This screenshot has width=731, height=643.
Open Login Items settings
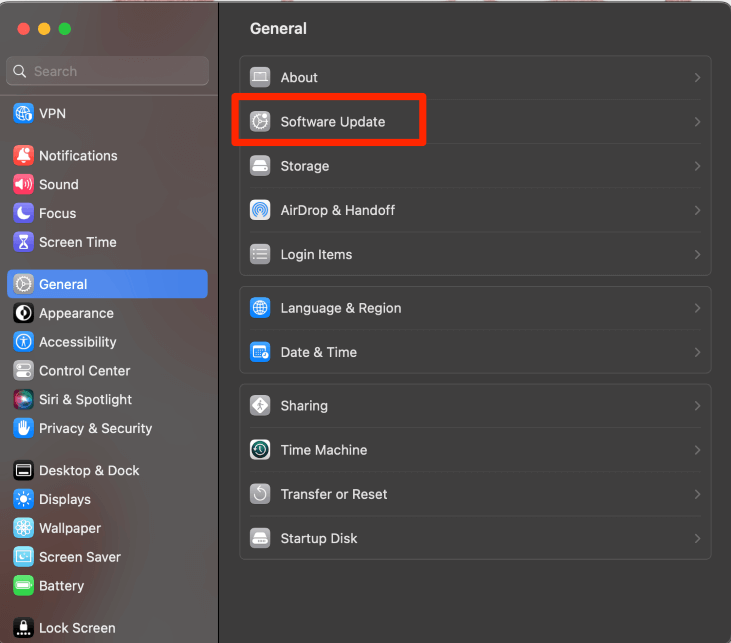(316, 254)
